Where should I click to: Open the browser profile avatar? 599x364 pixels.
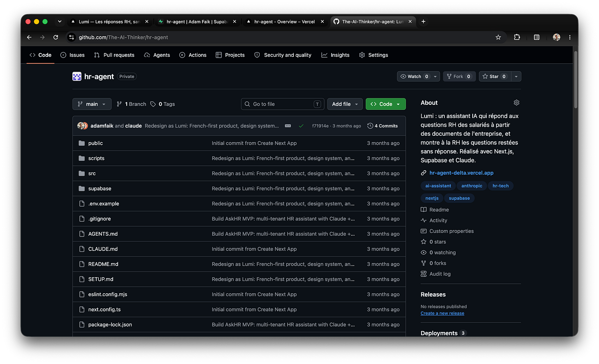click(557, 37)
